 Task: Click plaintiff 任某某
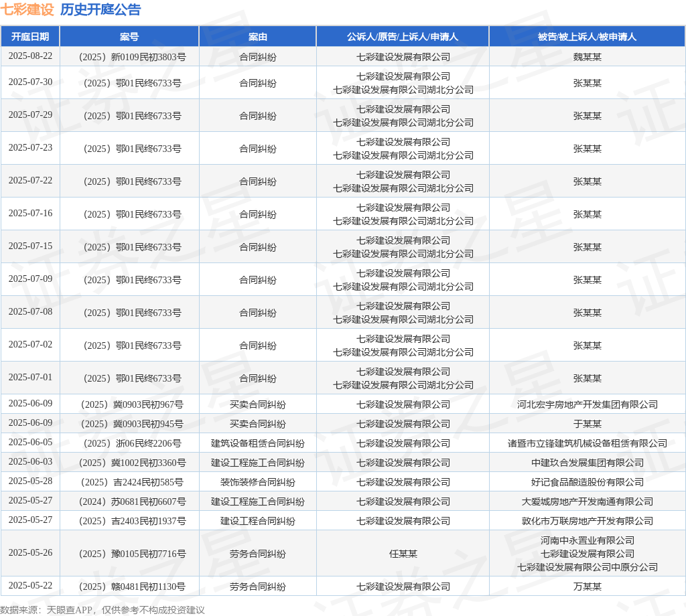pos(403,554)
